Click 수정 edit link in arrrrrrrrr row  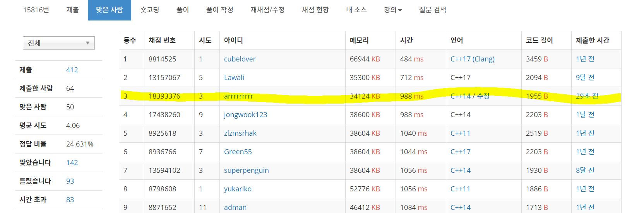click(483, 96)
